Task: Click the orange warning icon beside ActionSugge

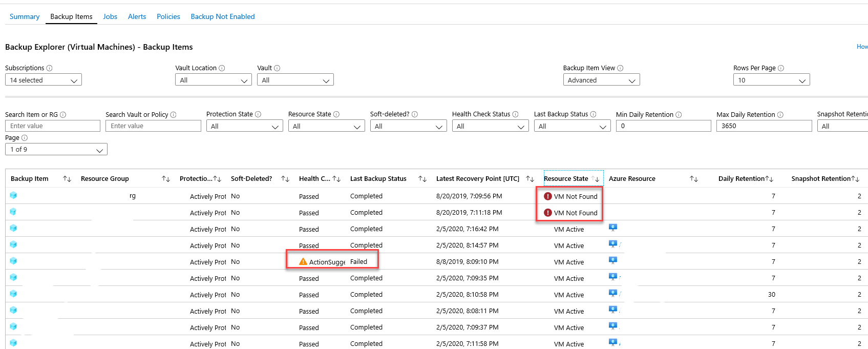Action: tap(303, 262)
